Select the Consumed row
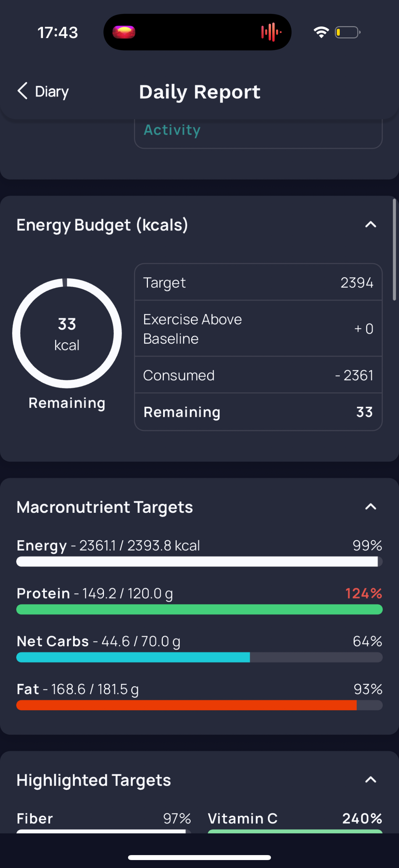 [258, 375]
